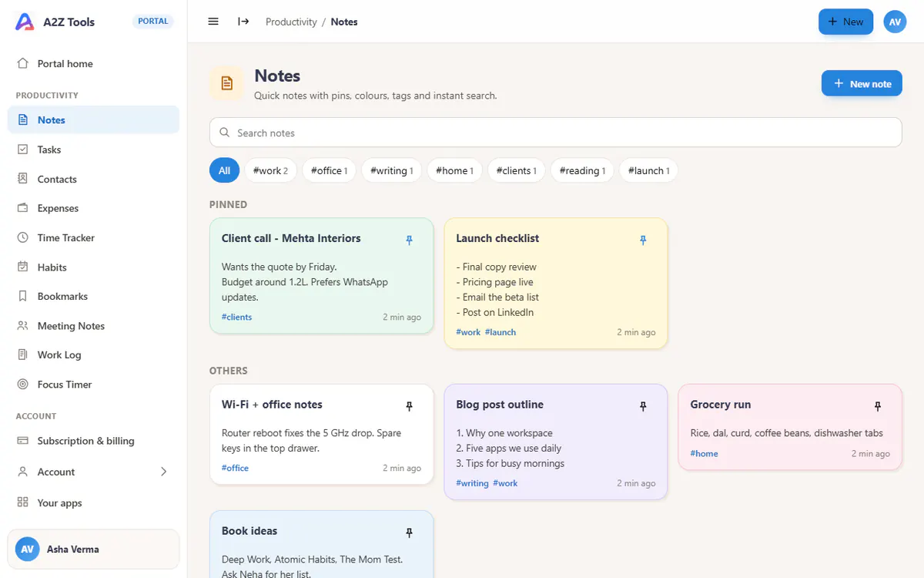Expand the Account chevron

coord(163,472)
